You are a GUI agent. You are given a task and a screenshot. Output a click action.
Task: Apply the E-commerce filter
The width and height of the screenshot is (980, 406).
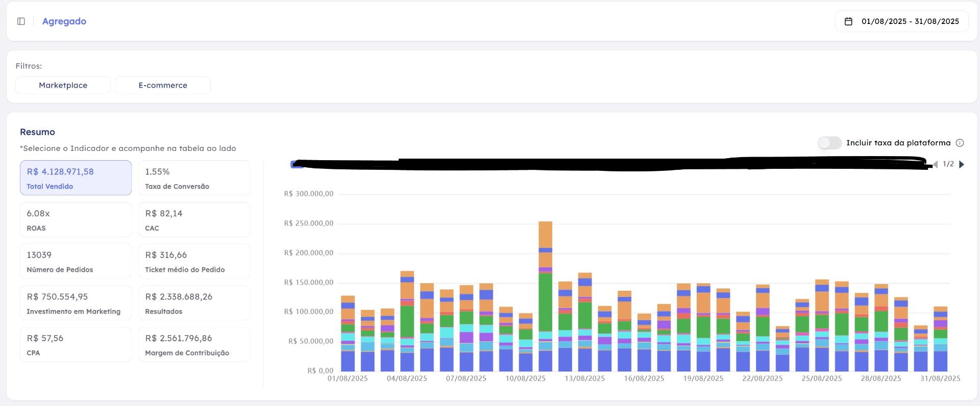coord(163,85)
